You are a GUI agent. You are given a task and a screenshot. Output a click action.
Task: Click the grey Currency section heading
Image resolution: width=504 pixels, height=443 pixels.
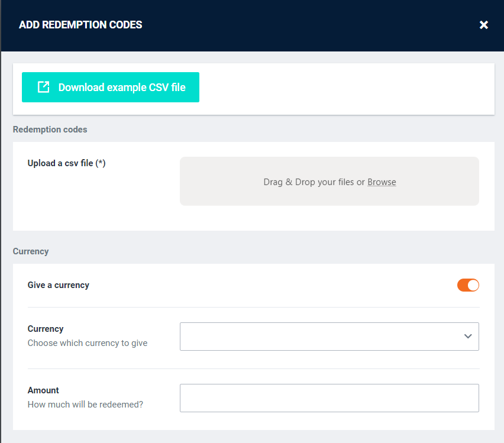coord(31,251)
